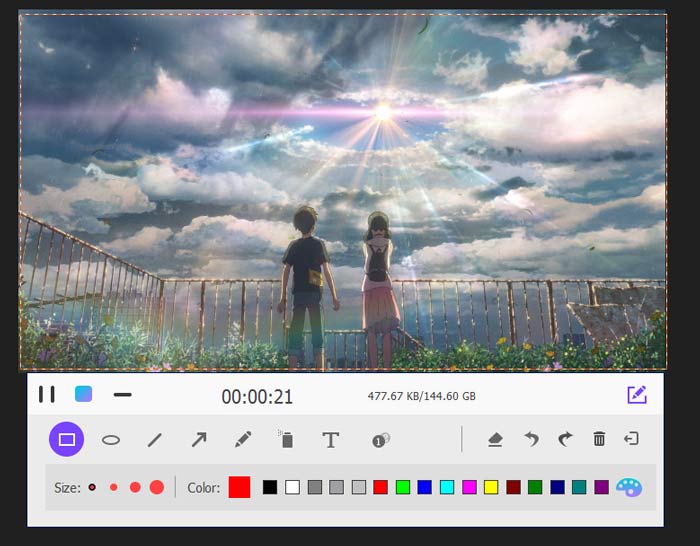
Task: Undo the last annotation
Action: coord(531,439)
